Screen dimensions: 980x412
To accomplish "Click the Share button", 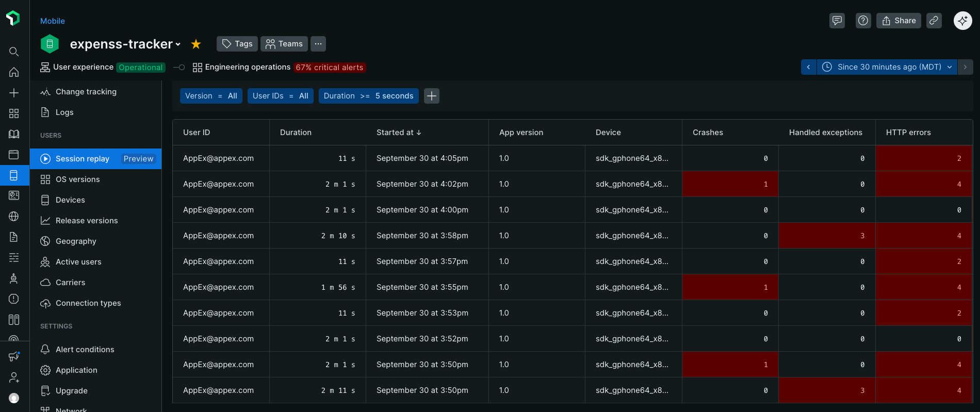I will pos(899,21).
